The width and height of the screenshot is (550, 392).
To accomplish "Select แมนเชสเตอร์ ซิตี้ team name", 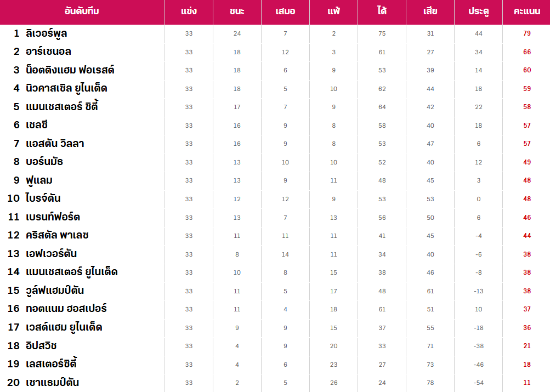I will tap(62, 106).
